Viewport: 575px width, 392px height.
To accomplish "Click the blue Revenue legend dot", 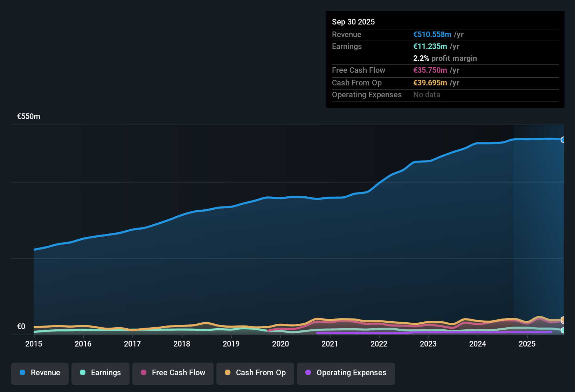I will pyautogui.click(x=22, y=373).
